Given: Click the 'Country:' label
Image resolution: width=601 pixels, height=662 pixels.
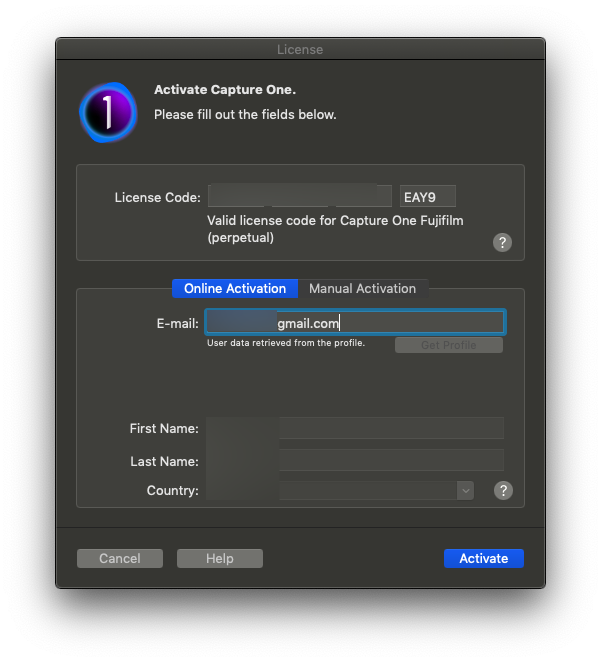Looking at the screenshot, I should tap(172, 490).
